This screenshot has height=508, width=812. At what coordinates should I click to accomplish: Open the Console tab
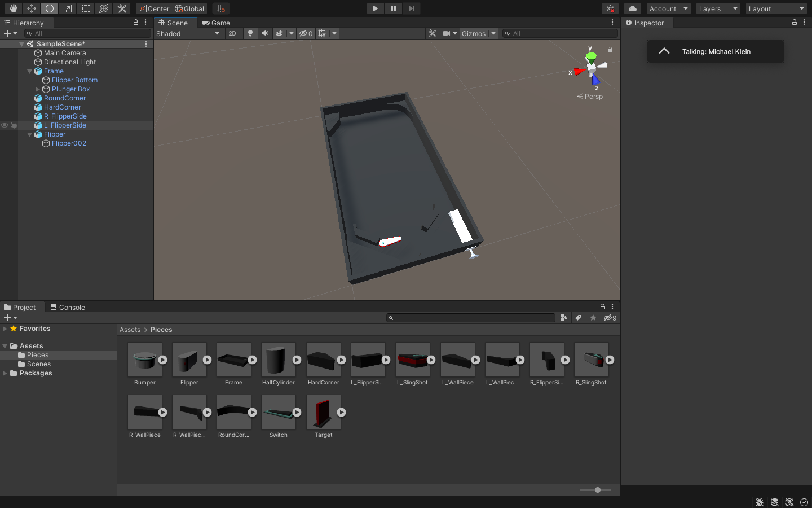[68, 308]
